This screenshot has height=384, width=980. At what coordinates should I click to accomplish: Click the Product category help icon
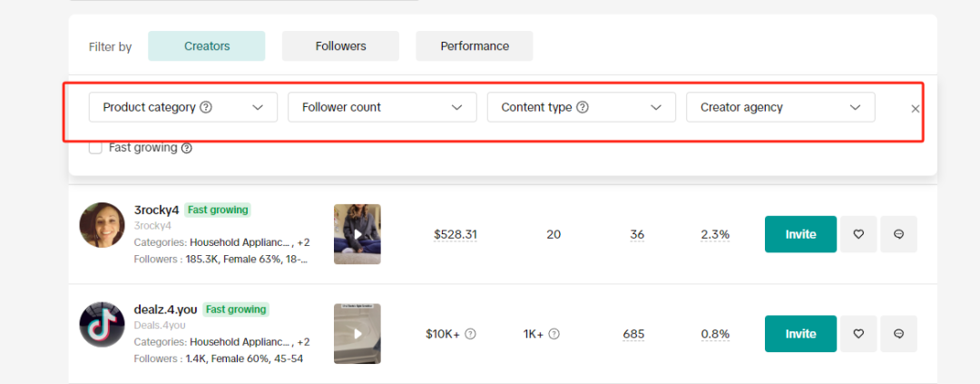coord(206,107)
